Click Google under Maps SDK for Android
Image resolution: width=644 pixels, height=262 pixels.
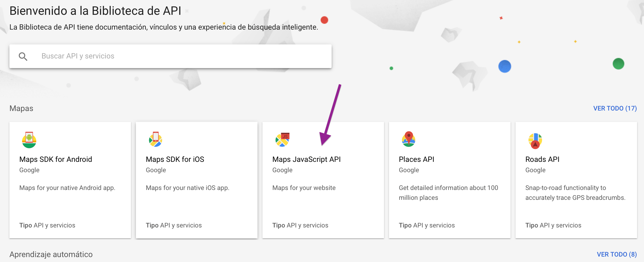(x=29, y=170)
